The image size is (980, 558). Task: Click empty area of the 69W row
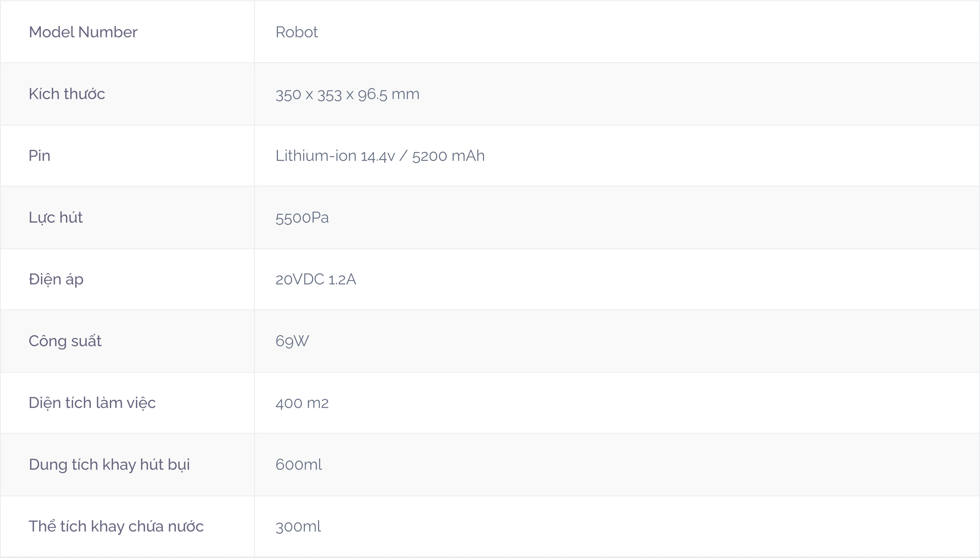click(x=652, y=341)
